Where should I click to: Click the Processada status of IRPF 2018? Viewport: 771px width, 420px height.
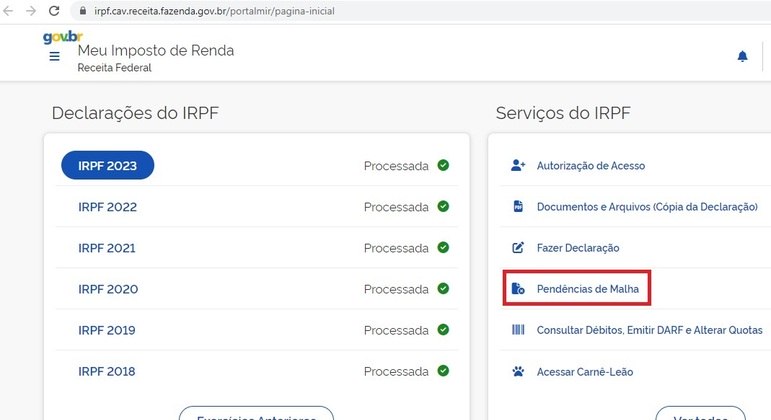(396, 371)
